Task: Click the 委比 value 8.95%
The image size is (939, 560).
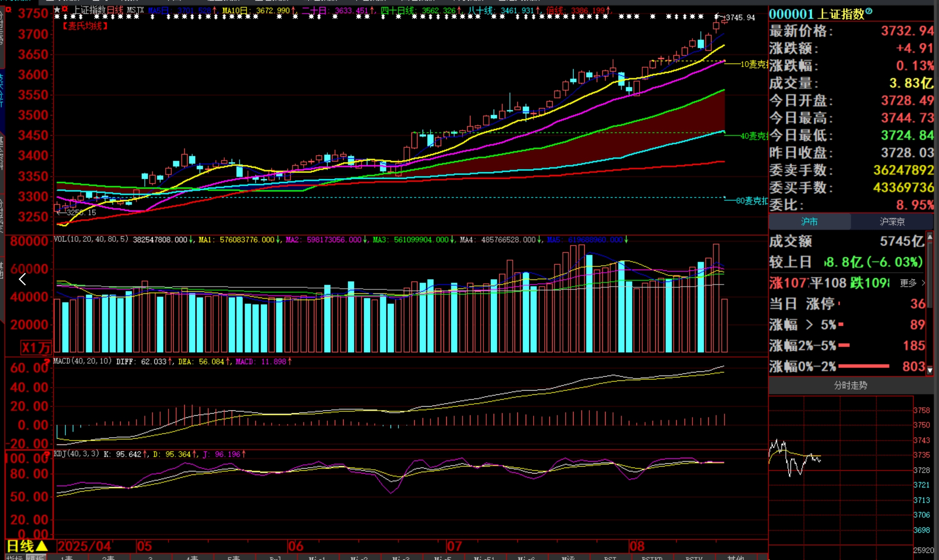Action: 914,205
